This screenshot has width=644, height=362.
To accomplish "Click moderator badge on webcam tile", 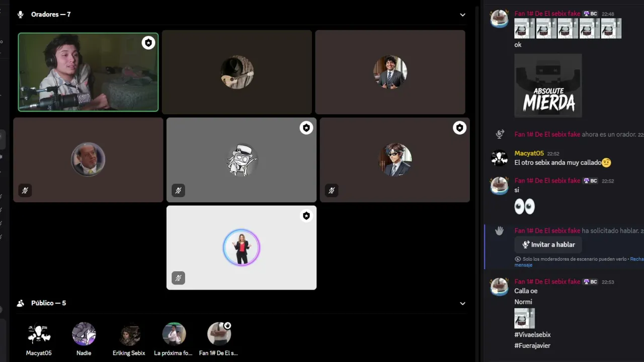I will tap(148, 43).
